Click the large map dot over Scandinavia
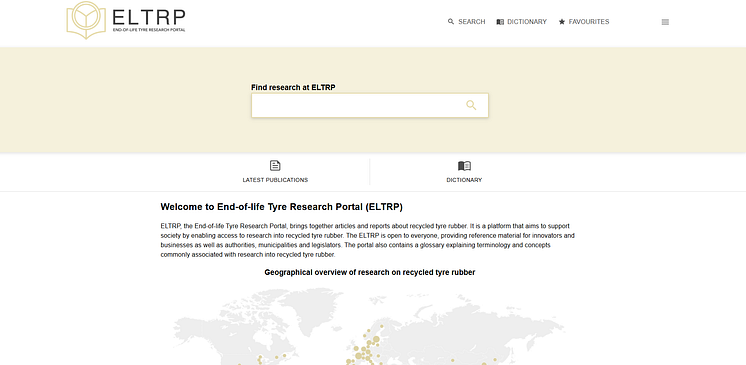 click(376, 339)
